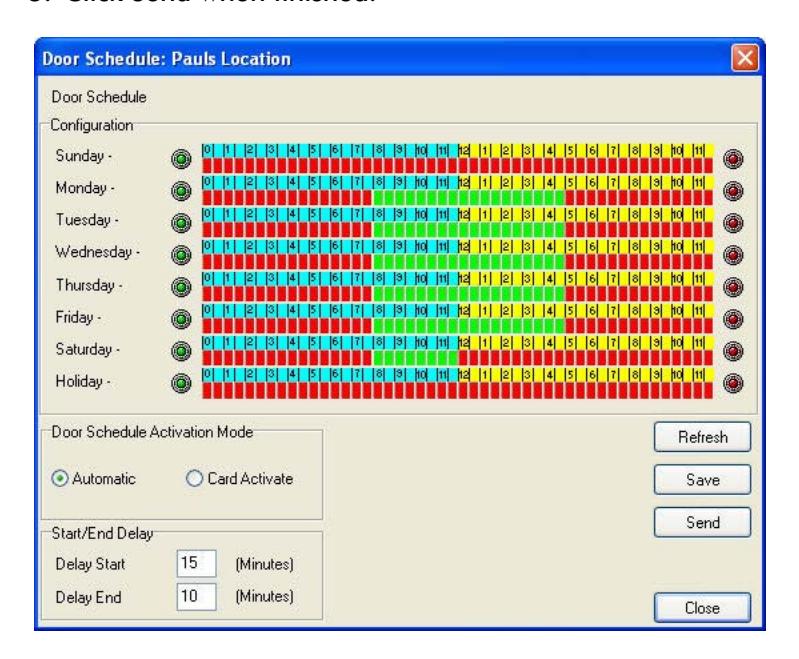Click the Close button

(x=702, y=608)
